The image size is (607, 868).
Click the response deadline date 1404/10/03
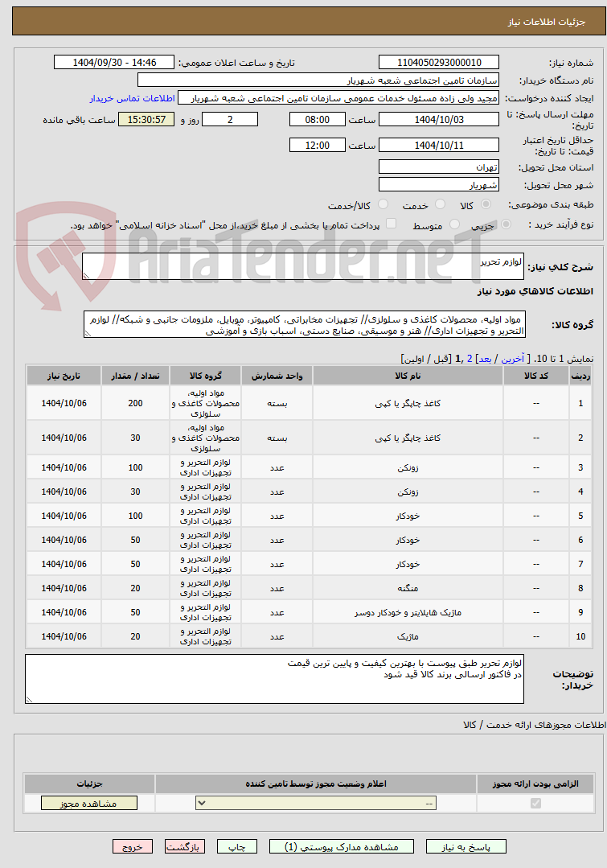(x=439, y=120)
